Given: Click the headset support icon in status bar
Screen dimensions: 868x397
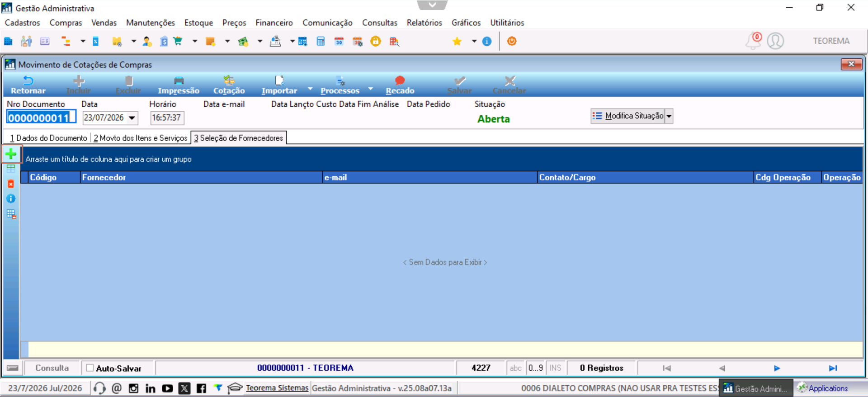Looking at the screenshot, I should (x=99, y=388).
